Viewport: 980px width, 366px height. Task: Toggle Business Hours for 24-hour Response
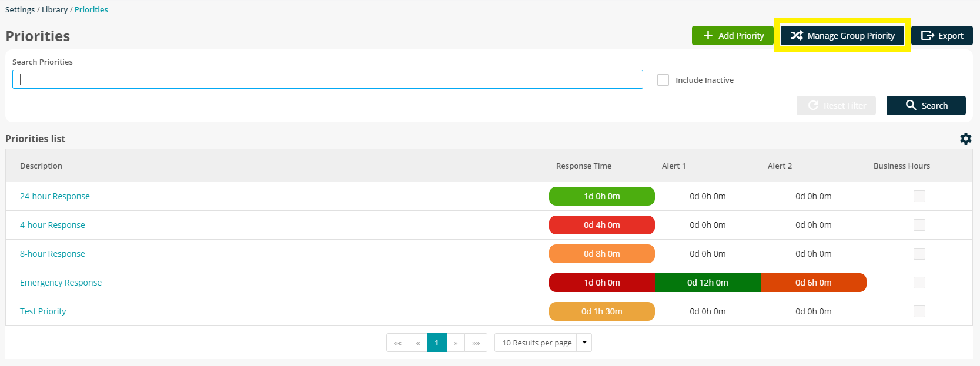[919, 196]
